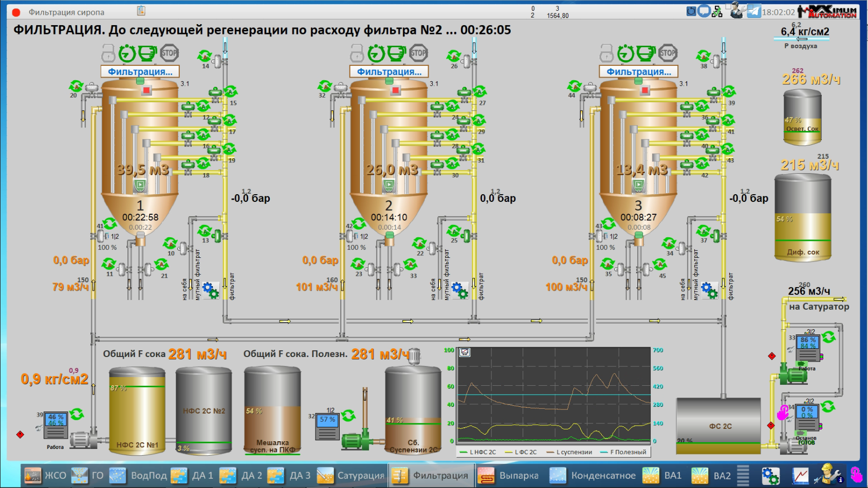Viewport: 868px width, 488px height.
Task: Open the pump 34 frequency drive panel
Action: coord(807,417)
